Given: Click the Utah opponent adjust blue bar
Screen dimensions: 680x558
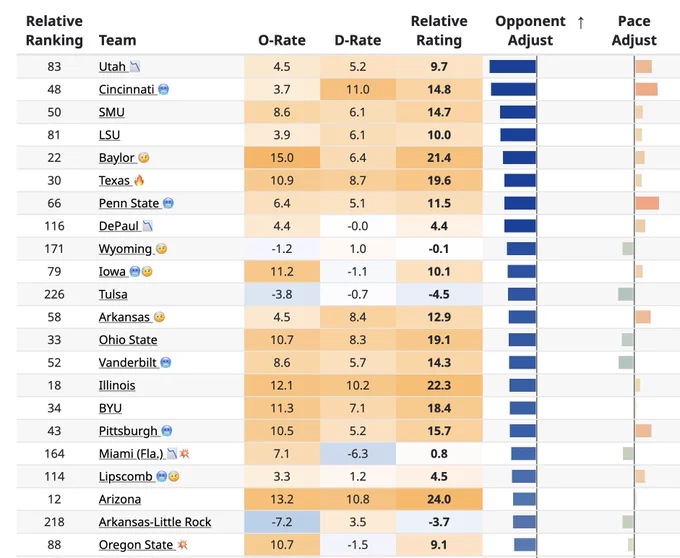Looking at the screenshot, I should (513, 67).
